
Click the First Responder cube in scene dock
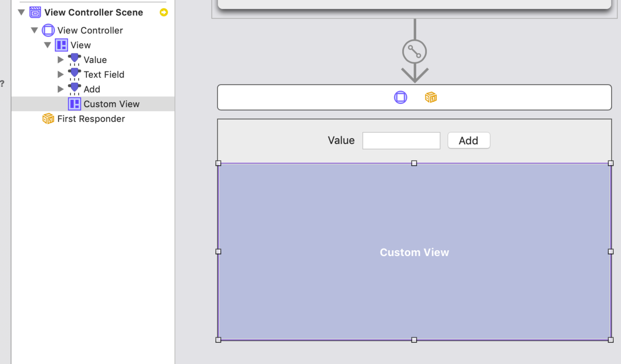431,97
